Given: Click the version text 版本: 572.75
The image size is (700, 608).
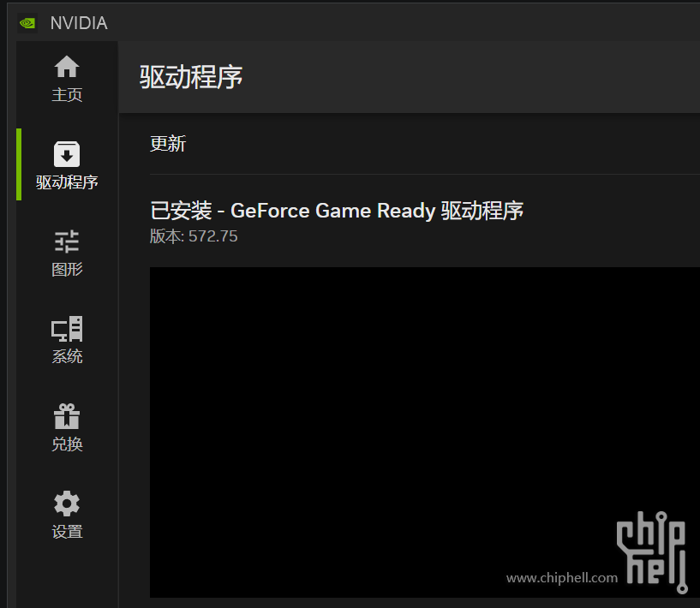Looking at the screenshot, I should [x=194, y=236].
